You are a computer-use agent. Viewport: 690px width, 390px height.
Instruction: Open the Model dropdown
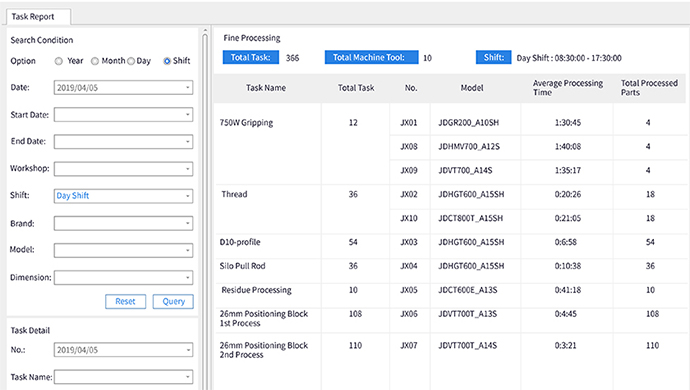point(123,250)
